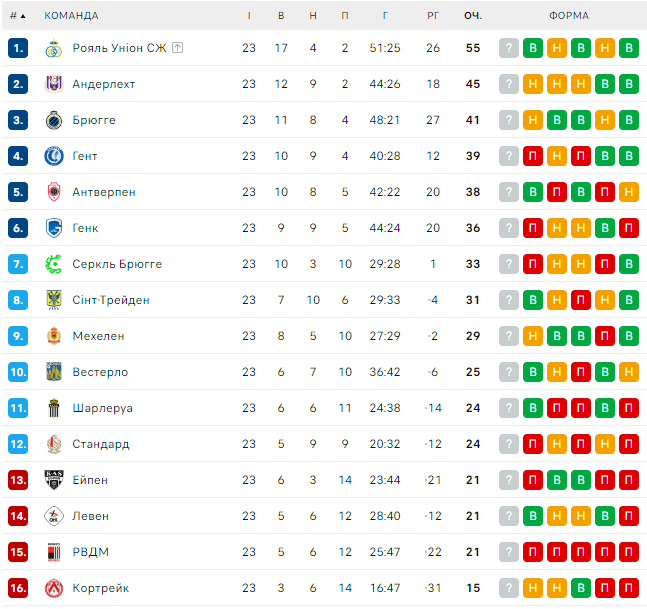Click the Серкль Брюгге green crest icon
Image resolution: width=647 pixels, height=609 pixels.
(54, 264)
